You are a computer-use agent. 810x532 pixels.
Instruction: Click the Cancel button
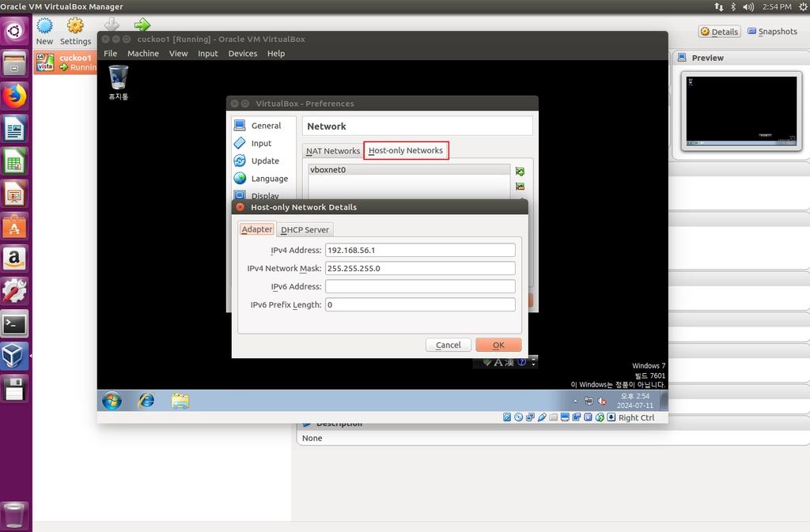(448, 345)
